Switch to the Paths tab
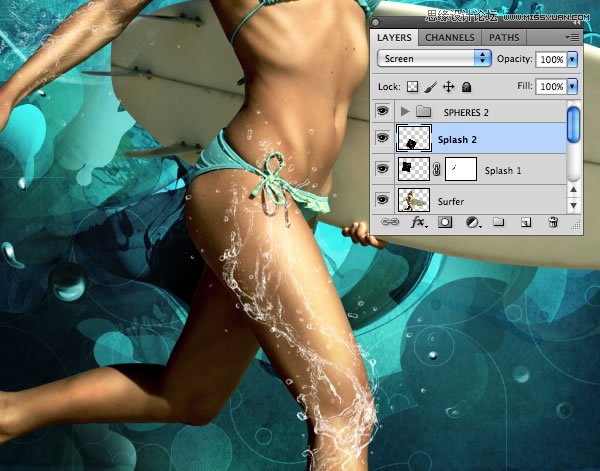Viewport: 600px width, 471px height. point(504,37)
